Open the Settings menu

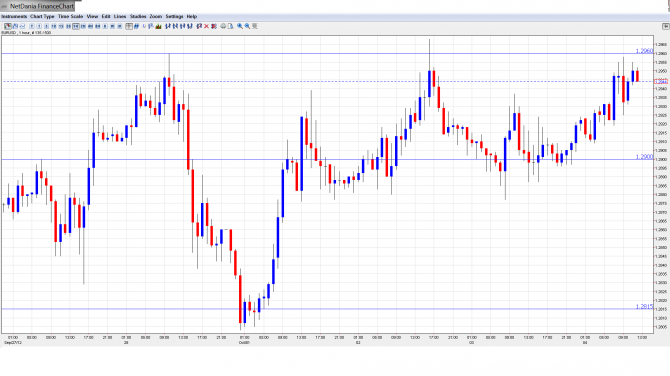click(174, 16)
